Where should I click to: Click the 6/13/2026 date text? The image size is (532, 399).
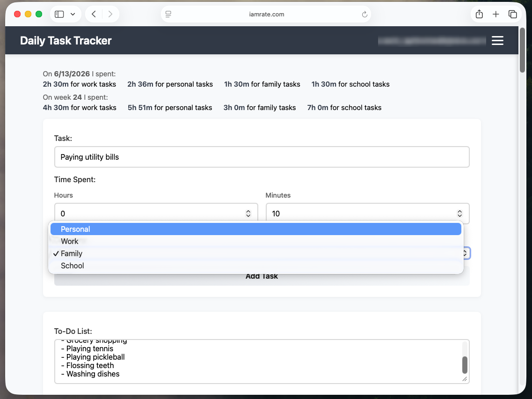coord(72,74)
